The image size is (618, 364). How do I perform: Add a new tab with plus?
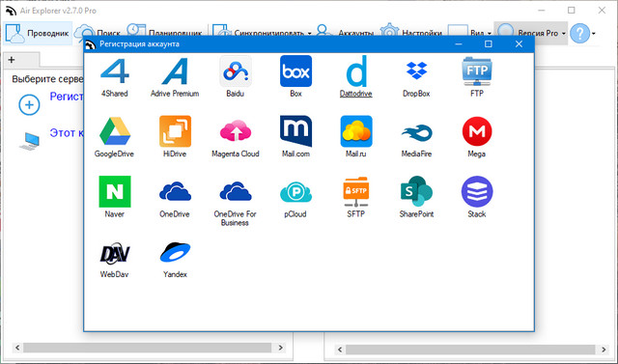pyautogui.click(x=12, y=60)
